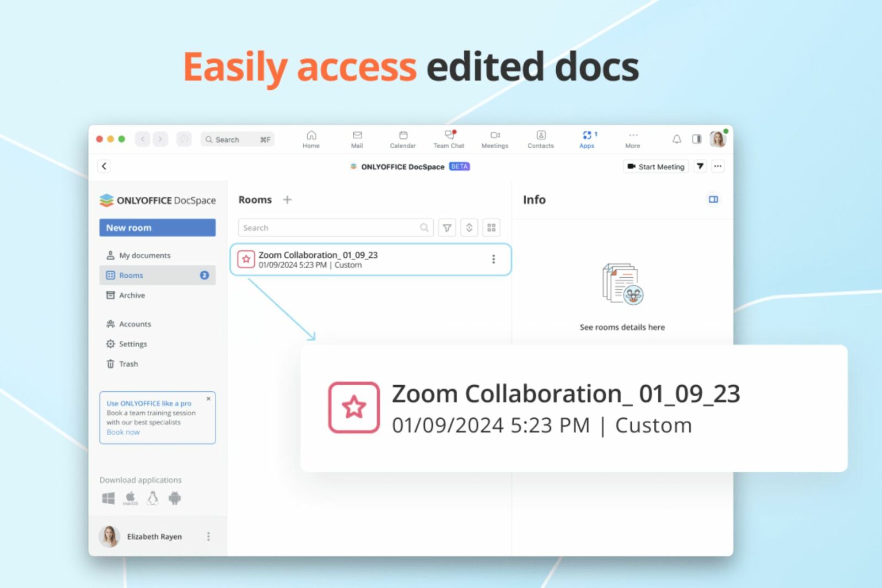Click the Linux download icon
The width and height of the screenshot is (882, 588).
coord(153,498)
